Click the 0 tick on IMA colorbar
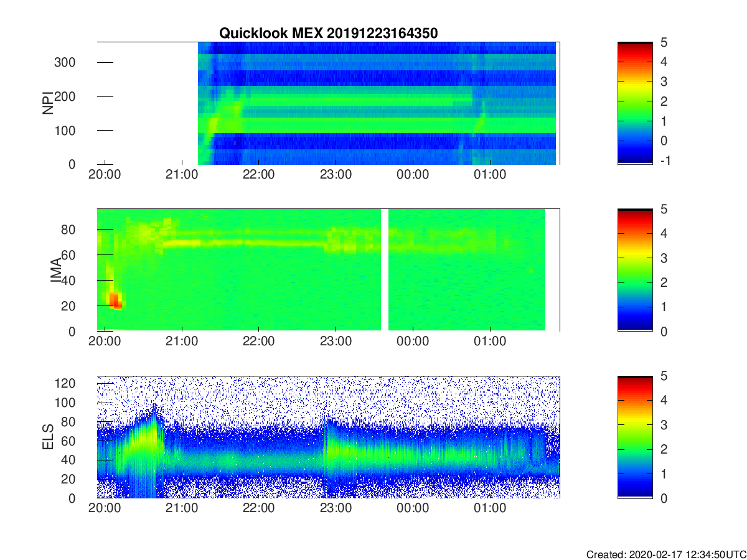 663,331
